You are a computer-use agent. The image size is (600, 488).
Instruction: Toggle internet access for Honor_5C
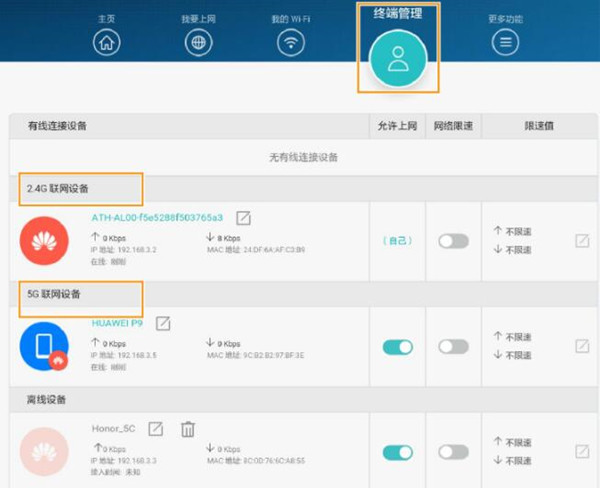click(398, 452)
